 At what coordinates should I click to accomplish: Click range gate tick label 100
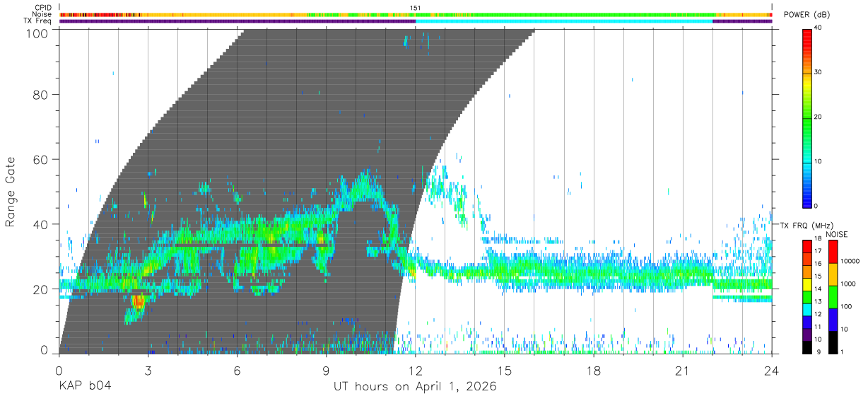pos(37,33)
